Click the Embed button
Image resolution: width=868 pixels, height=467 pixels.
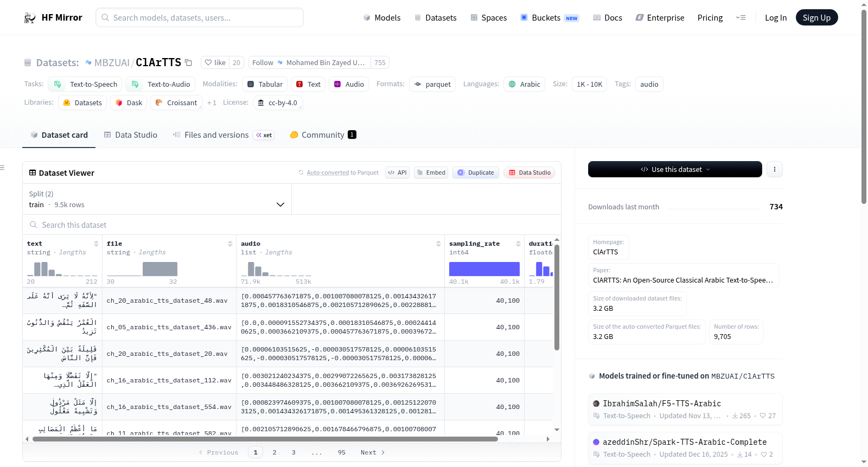(x=431, y=172)
